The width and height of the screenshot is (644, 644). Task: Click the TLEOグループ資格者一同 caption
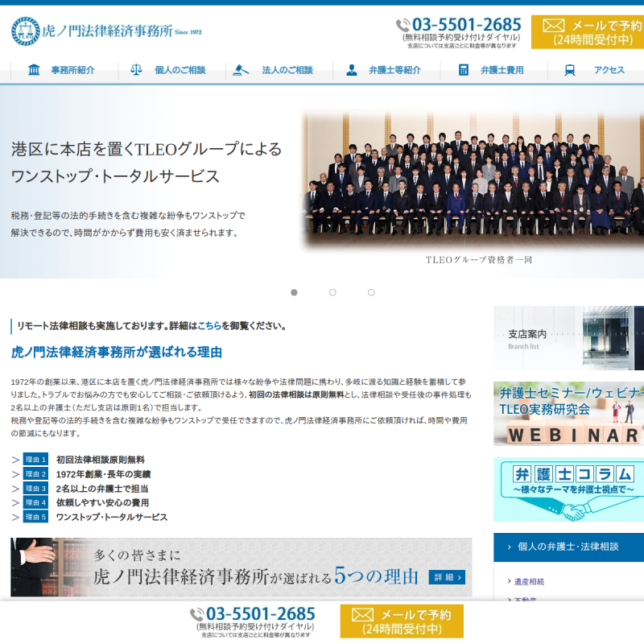tap(479, 259)
